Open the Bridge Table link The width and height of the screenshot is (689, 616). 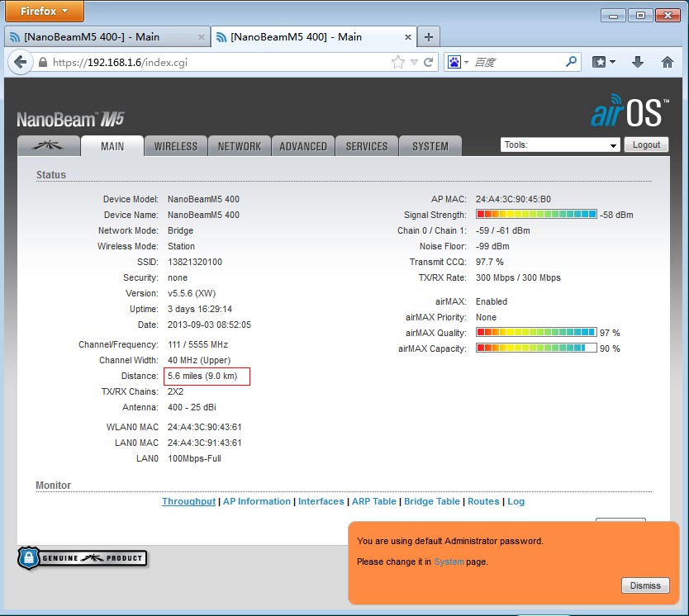pyautogui.click(x=432, y=501)
